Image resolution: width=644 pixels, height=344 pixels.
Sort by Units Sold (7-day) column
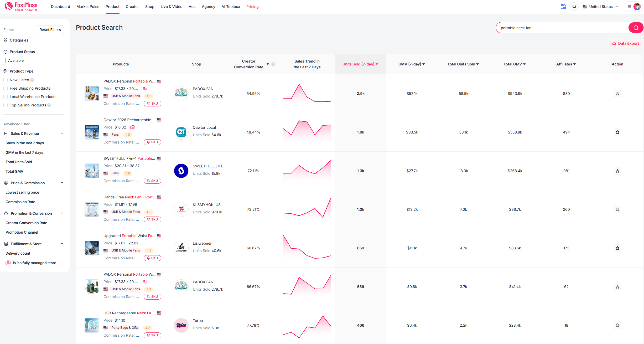pyautogui.click(x=360, y=64)
